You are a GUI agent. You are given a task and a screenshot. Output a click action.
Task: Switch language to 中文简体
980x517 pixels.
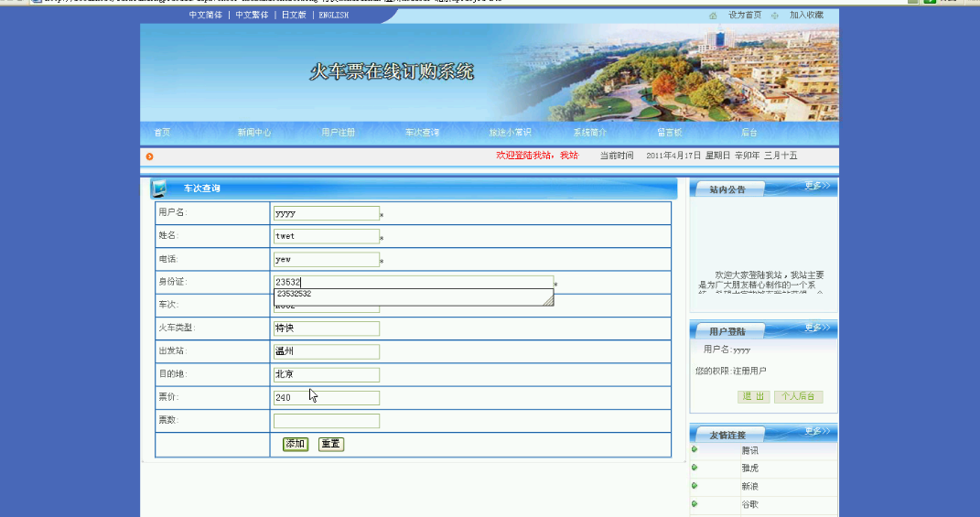point(206,15)
